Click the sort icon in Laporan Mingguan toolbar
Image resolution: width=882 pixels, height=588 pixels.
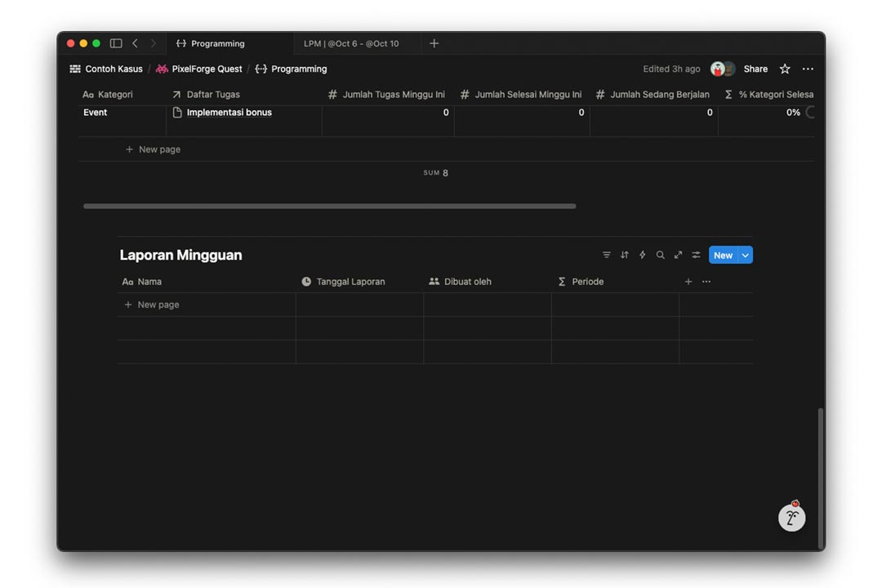[x=624, y=255]
